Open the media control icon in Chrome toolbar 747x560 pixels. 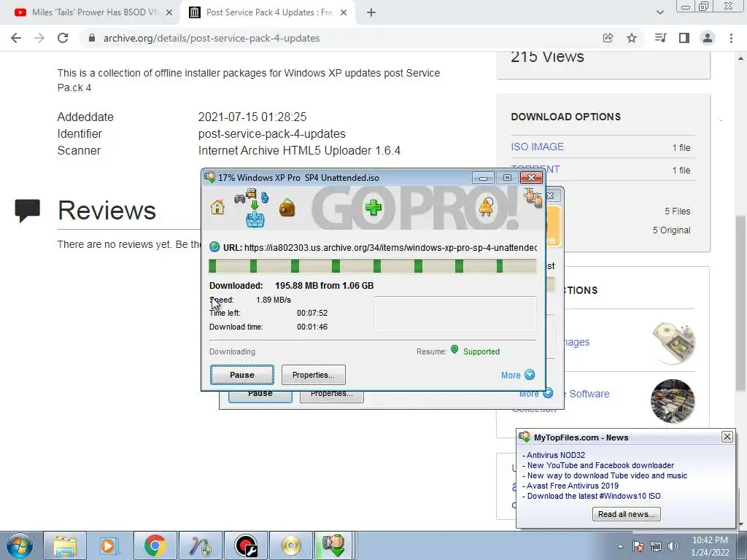660,38
